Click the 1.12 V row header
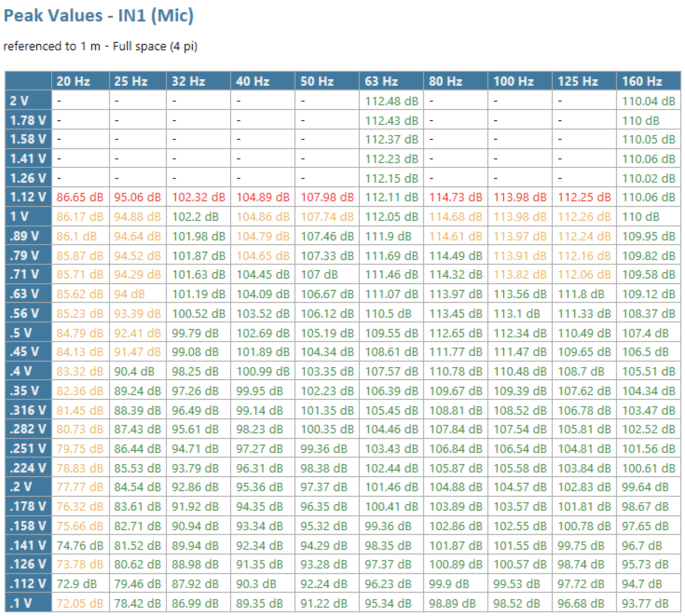 click(x=28, y=197)
